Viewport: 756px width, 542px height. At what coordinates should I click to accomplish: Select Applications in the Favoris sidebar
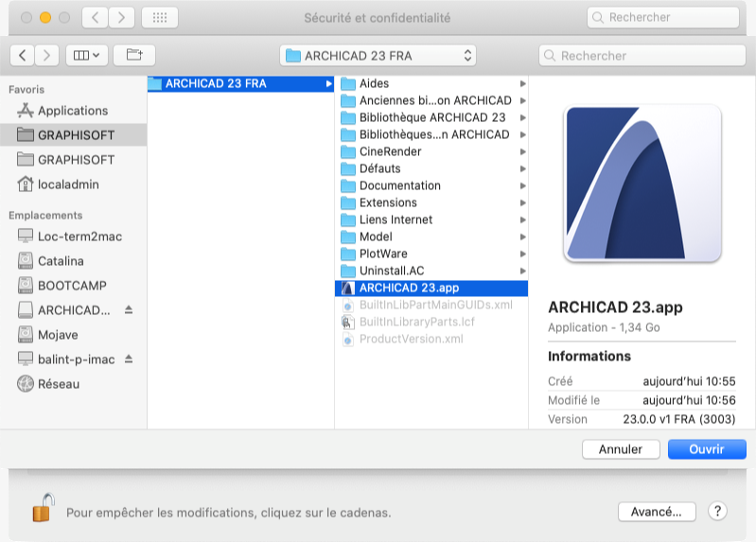(x=73, y=111)
